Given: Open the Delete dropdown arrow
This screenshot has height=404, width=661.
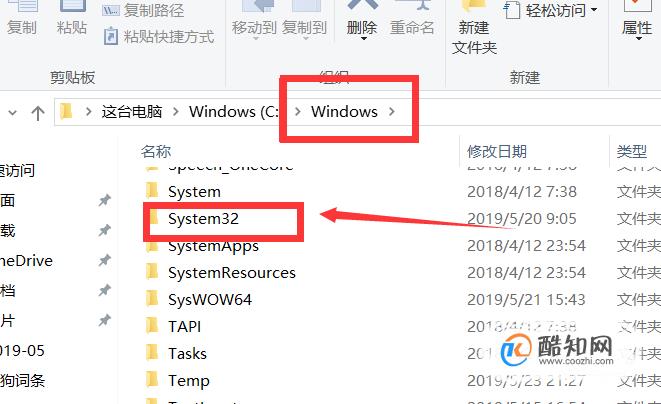Looking at the screenshot, I should (x=363, y=39).
